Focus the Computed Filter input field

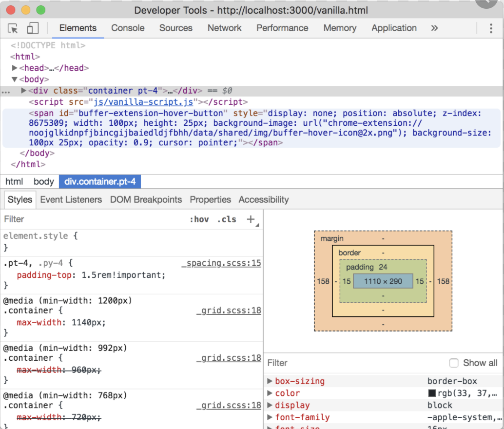point(355,363)
